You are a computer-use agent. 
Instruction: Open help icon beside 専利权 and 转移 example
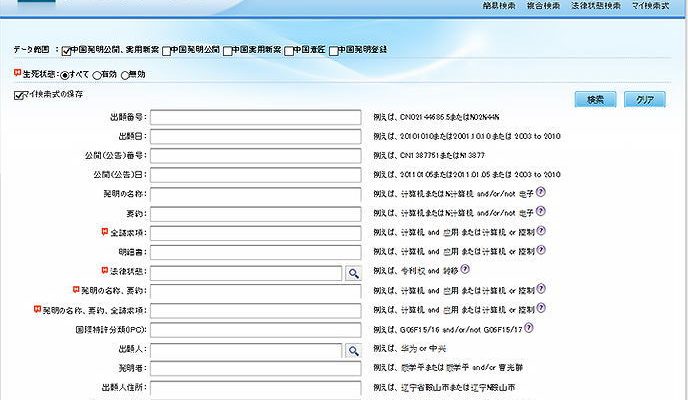point(465,270)
